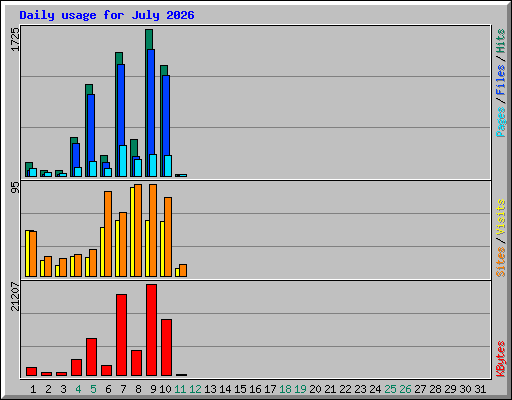Click the cyan "Pages" legend label
This screenshot has height=400, width=512.
(500, 122)
